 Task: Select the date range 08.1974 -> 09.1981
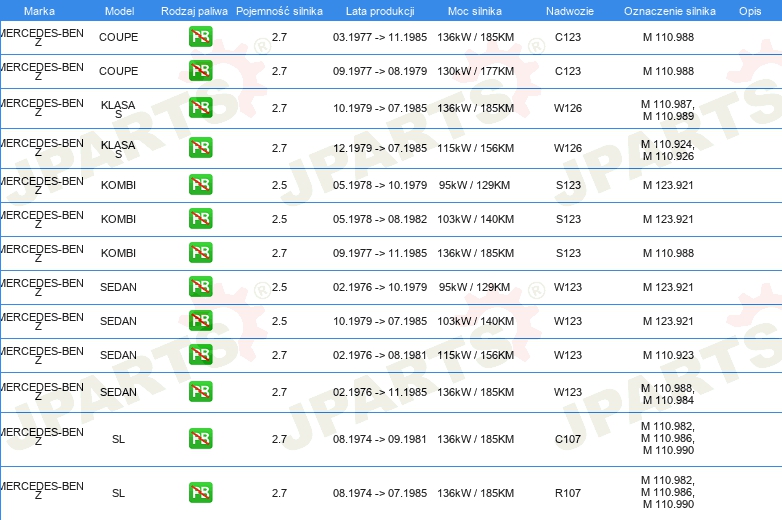point(380,439)
